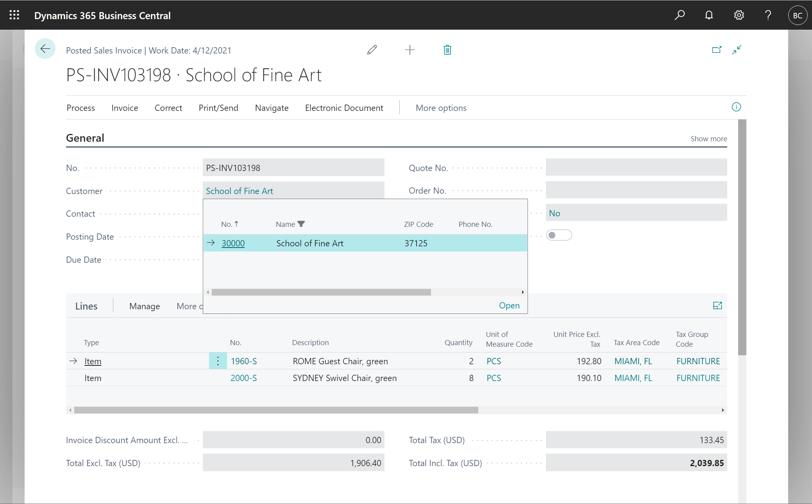This screenshot has width=812, height=504.
Task: Open the Navigate menu
Action: (272, 108)
